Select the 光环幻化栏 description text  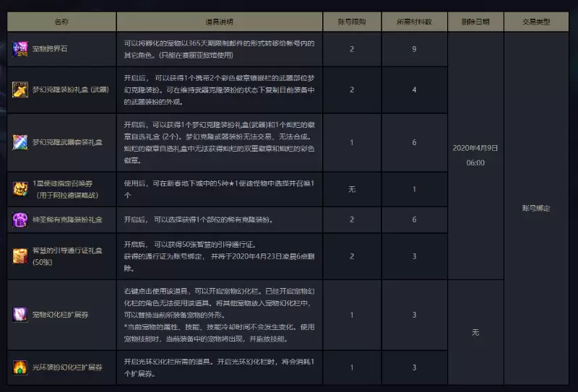coord(220,367)
